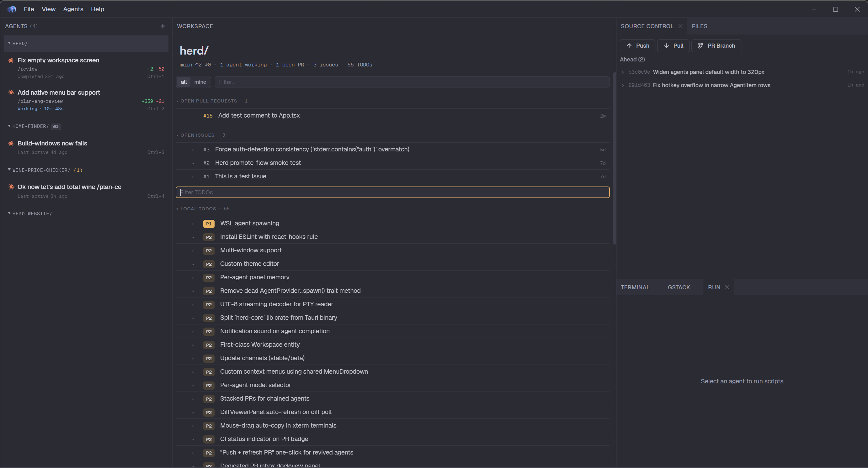Screen dimensions: 868x468
Task: Click the spark icon beside Fix empty workspace screen
Action: click(x=11, y=60)
